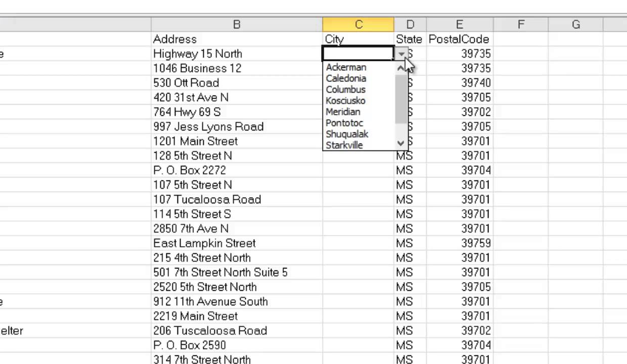
Task: Select Kosciusko from the list
Action: tap(345, 101)
